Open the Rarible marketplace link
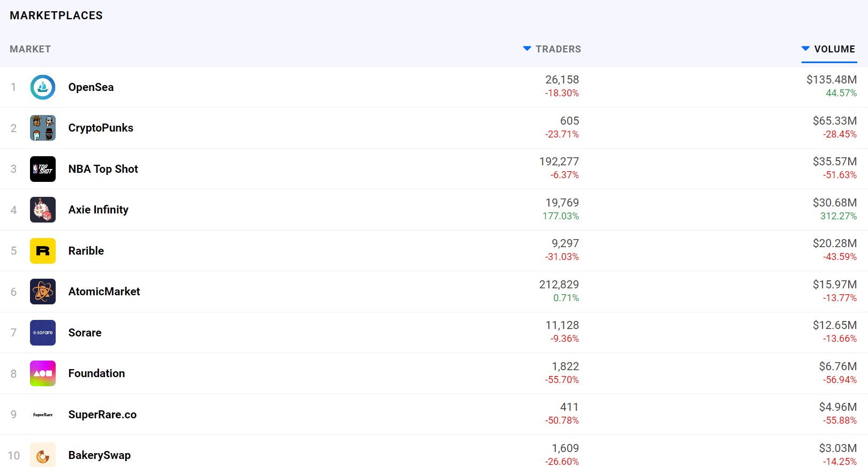The image size is (868, 467). pos(86,251)
